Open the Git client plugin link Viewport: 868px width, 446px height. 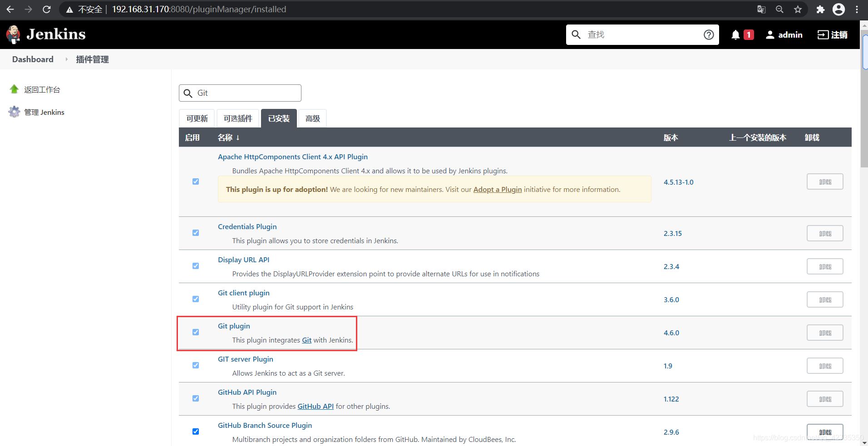tap(244, 293)
